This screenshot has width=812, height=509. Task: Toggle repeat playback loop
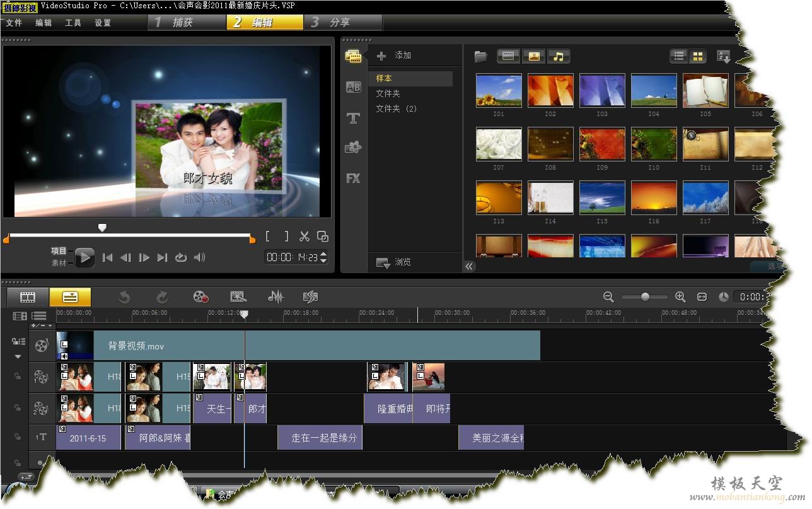point(181,257)
